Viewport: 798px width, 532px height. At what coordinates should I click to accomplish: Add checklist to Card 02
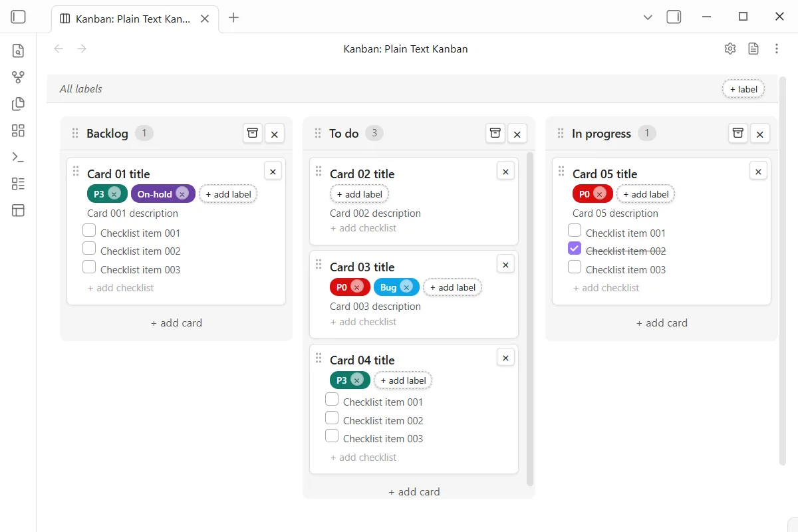pos(363,228)
